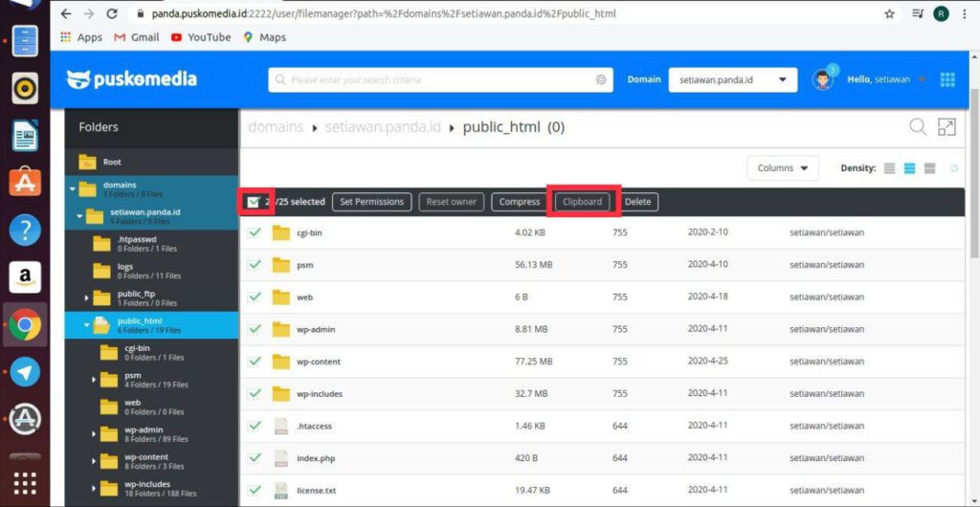Collapse the public_html tree folder
Image resolution: width=980 pixels, height=507 pixels.
coord(87,324)
